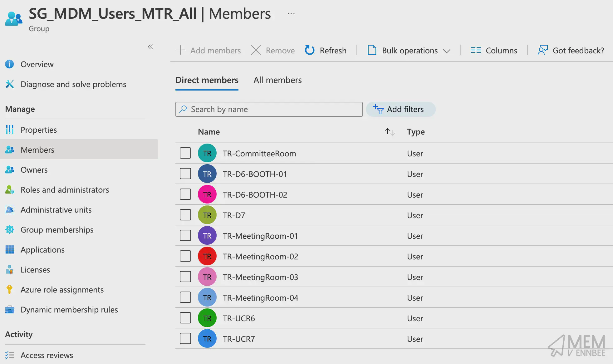The width and height of the screenshot is (613, 364).
Task: Open the TR-MeetingRoom-02 user link
Action: (x=260, y=257)
